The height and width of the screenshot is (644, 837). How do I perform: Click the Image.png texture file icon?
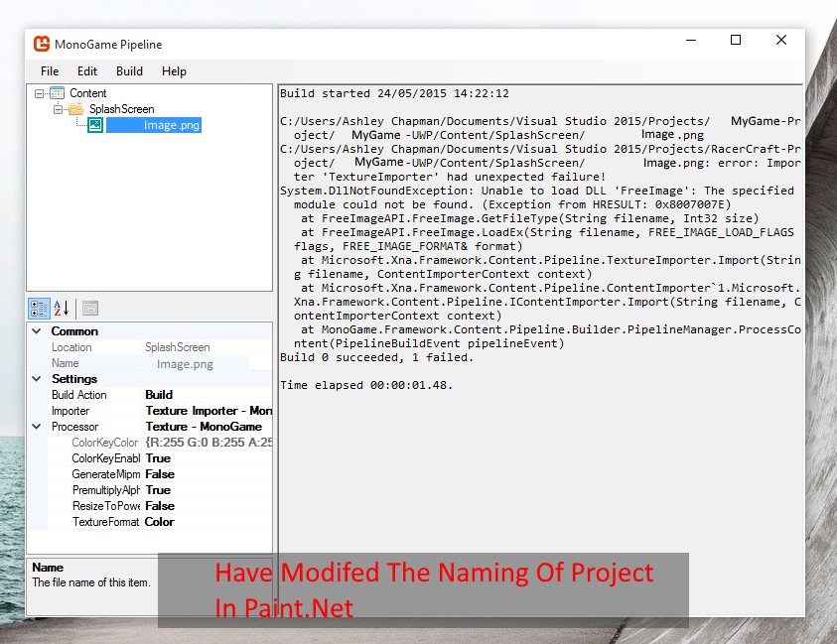95,125
